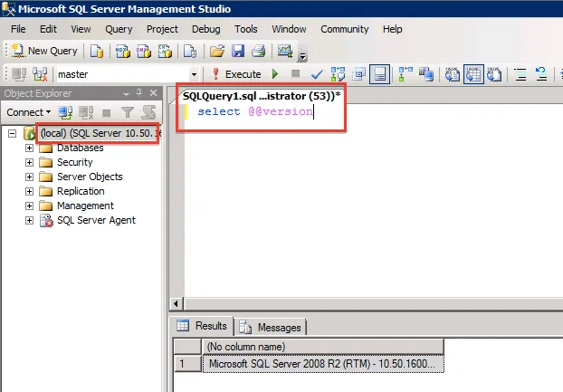
Task: Switch to the Messages tab
Action: point(271,328)
